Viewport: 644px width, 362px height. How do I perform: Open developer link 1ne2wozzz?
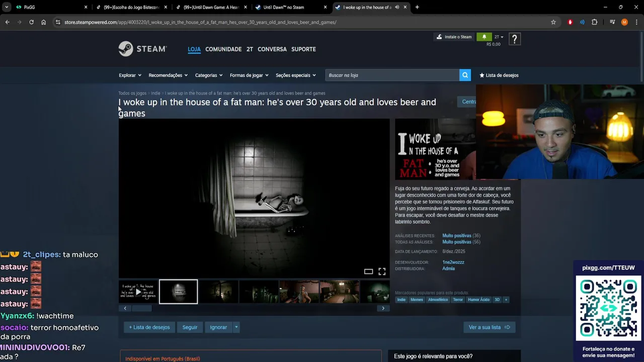click(x=453, y=262)
